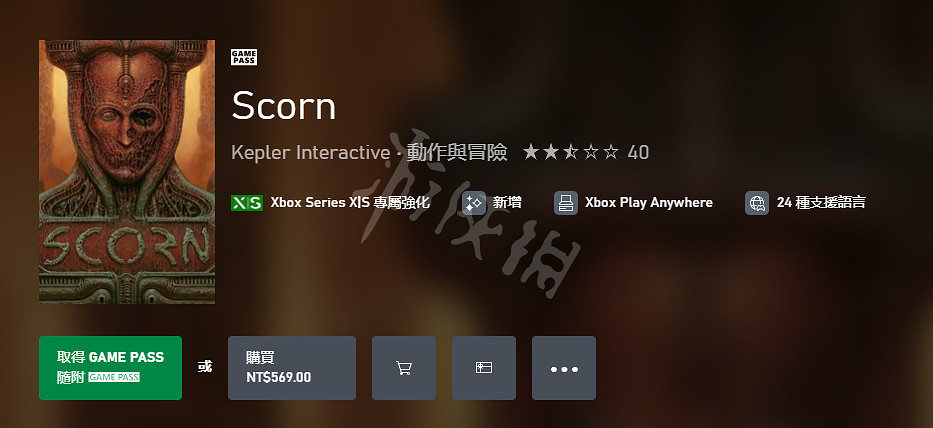This screenshot has height=428, width=933.
Task: Click the 新增 label text
Action: click(507, 202)
